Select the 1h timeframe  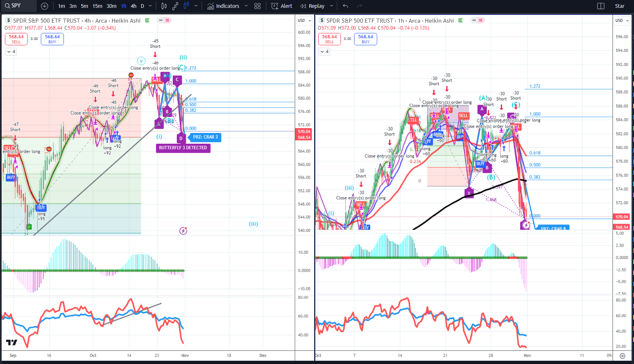[x=124, y=6]
